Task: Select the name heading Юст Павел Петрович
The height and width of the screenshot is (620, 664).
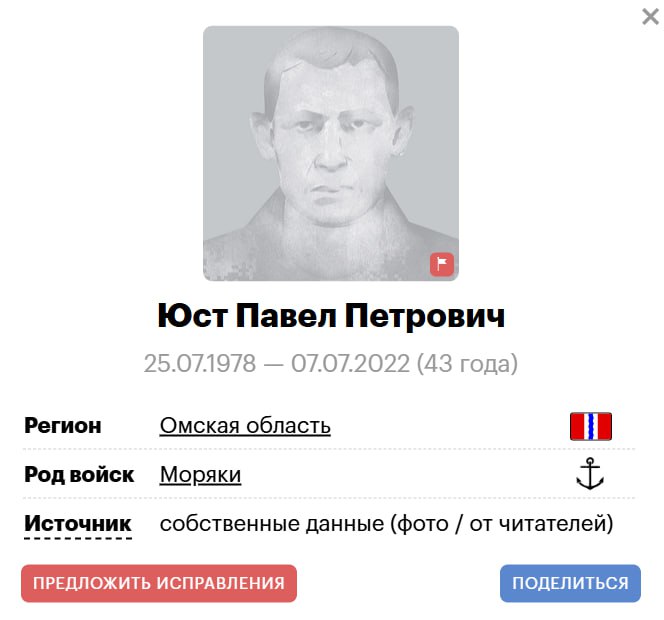Action: click(331, 316)
